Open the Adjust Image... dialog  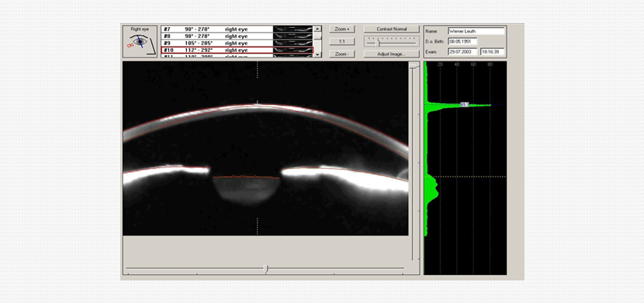pos(391,54)
